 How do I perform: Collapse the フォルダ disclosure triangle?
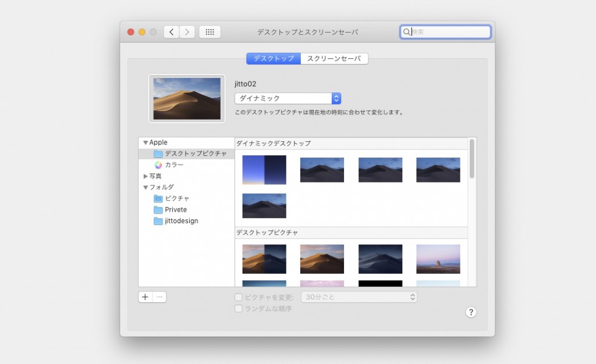145,187
